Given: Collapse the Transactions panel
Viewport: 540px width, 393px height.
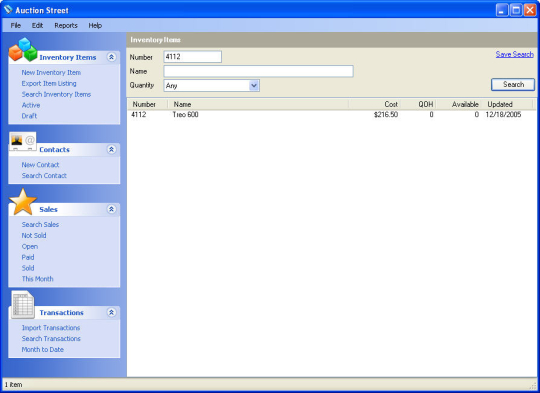Looking at the screenshot, I should [x=111, y=312].
